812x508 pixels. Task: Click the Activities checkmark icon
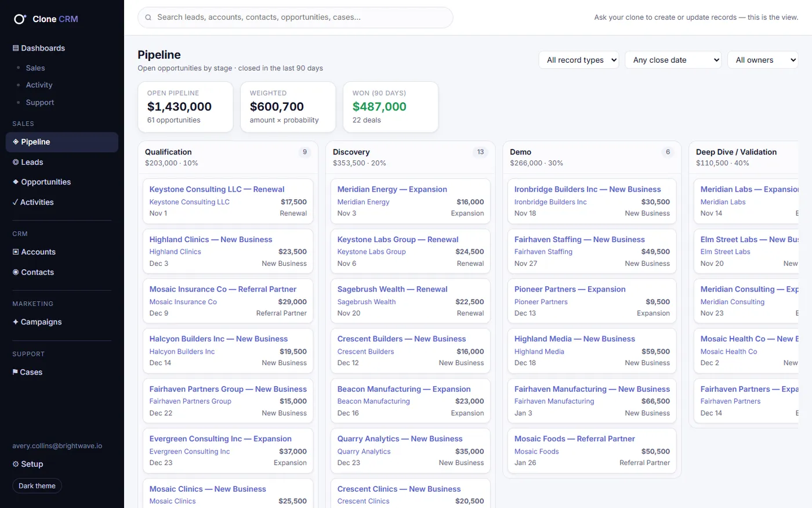[x=16, y=202]
